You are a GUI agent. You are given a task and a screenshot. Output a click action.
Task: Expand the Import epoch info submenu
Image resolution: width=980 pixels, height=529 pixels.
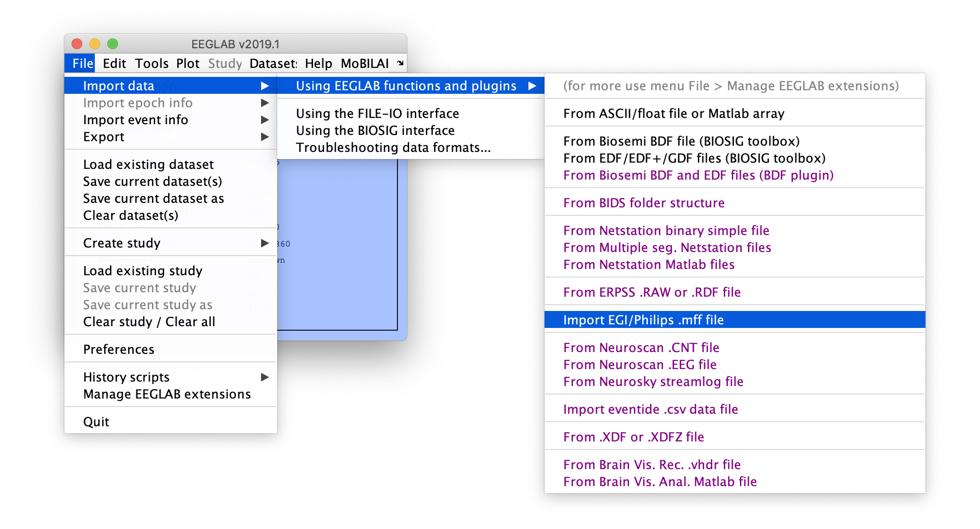click(265, 103)
